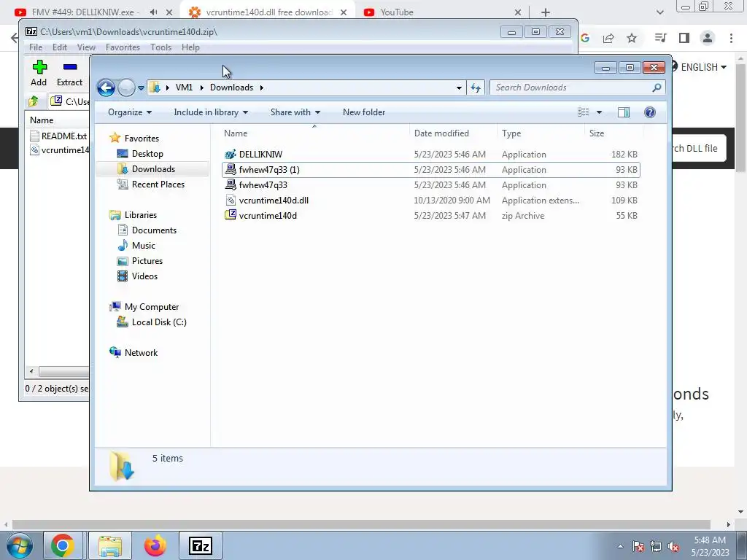Expand the arrow after Downloads in the breadcrumb

(x=262, y=87)
